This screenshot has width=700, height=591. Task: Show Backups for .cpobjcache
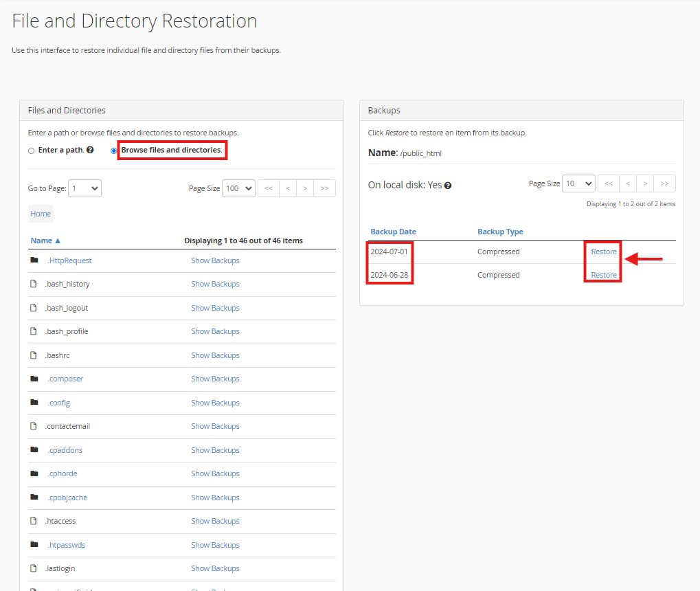[x=215, y=497]
